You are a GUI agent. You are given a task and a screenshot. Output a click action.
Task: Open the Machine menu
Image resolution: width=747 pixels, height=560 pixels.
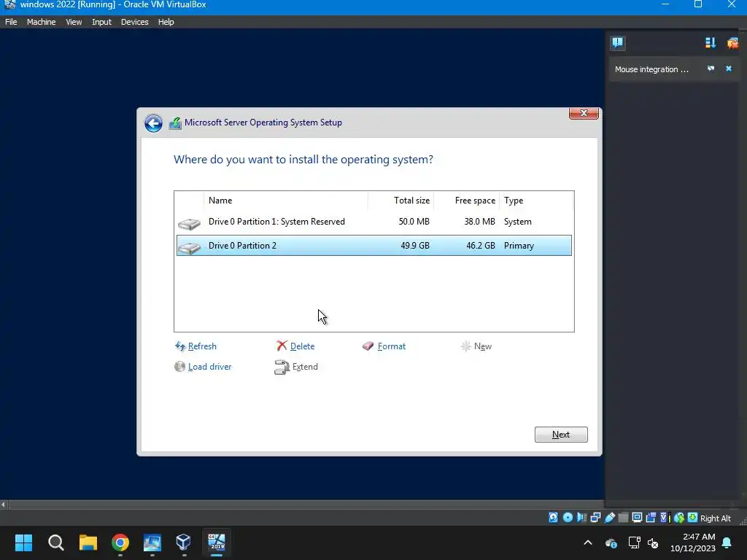point(41,22)
